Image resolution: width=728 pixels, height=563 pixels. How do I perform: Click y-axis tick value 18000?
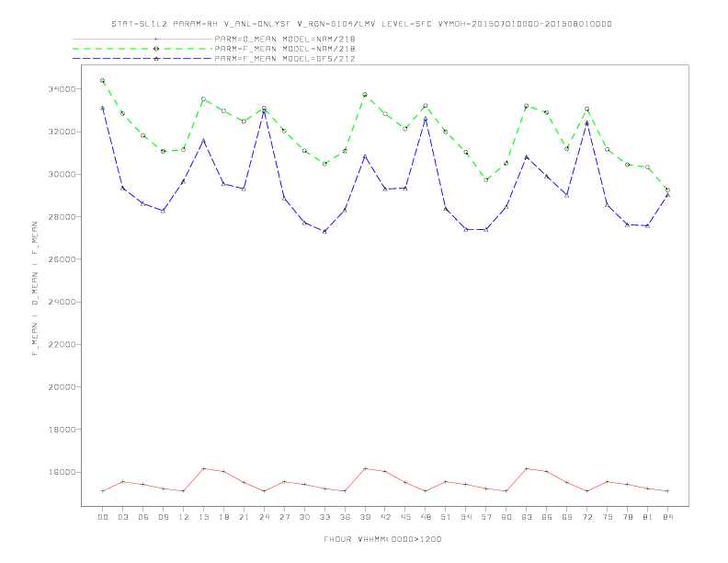[x=62, y=430]
